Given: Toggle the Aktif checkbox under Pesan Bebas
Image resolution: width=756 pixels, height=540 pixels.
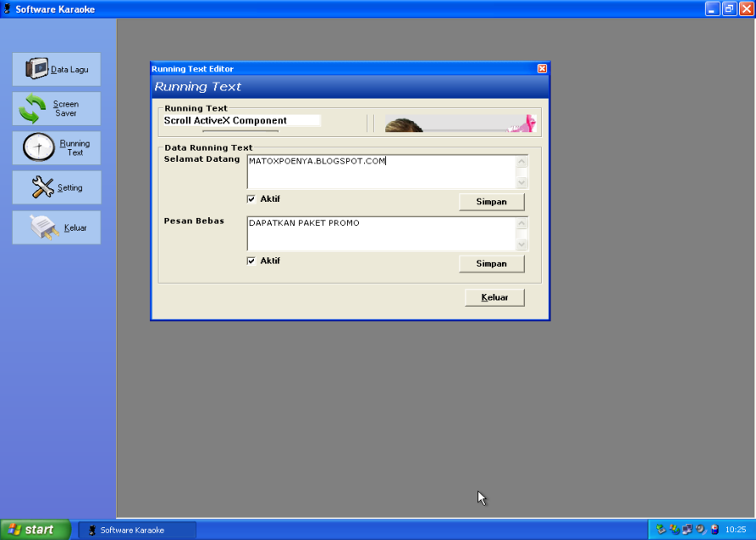Looking at the screenshot, I should [251, 261].
